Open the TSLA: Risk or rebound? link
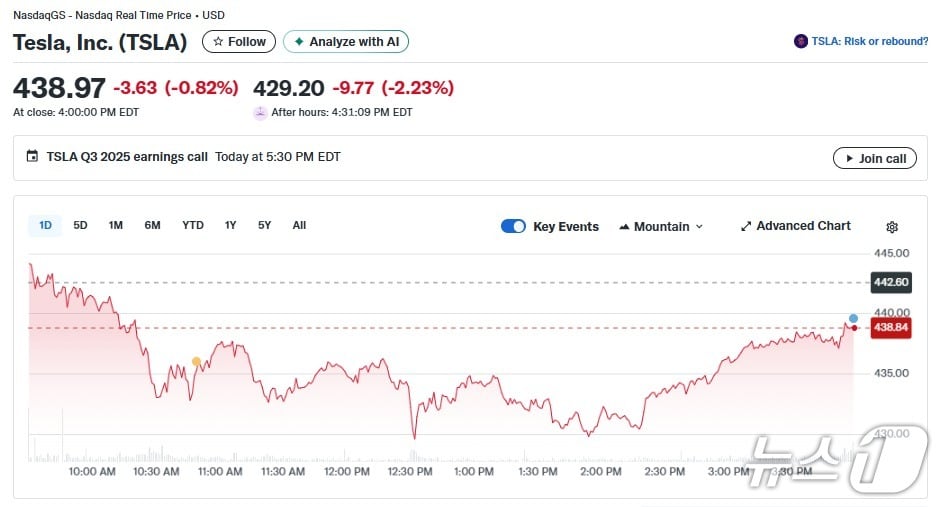Image resolution: width=942 pixels, height=507 pixels. (x=869, y=41)
